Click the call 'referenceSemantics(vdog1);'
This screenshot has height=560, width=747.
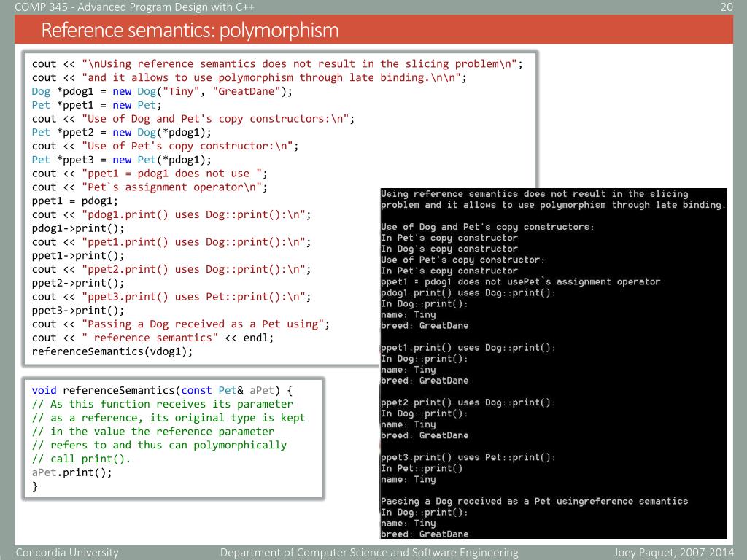coord(112,352)
